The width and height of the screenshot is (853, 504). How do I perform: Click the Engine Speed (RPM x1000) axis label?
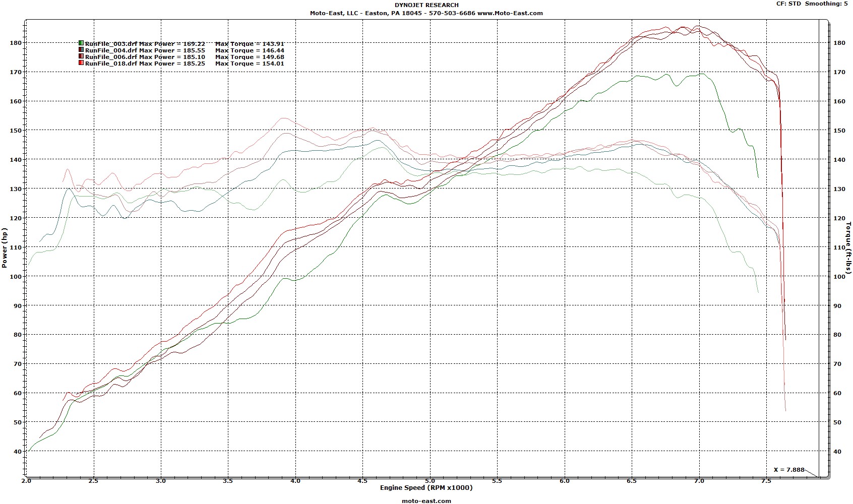pos(426,487)
